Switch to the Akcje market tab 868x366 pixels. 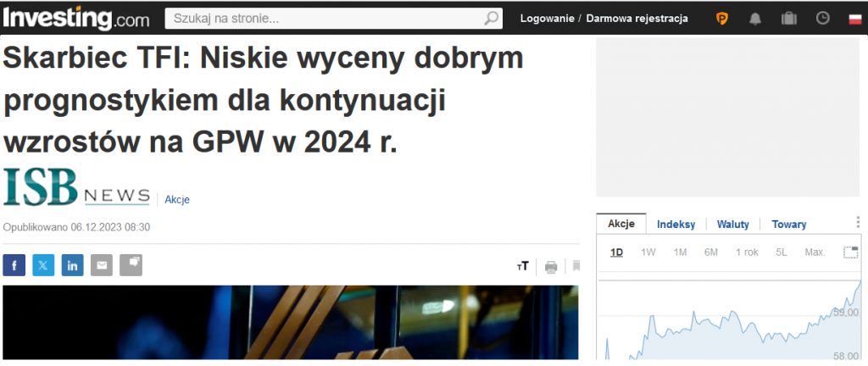(621, 224)
